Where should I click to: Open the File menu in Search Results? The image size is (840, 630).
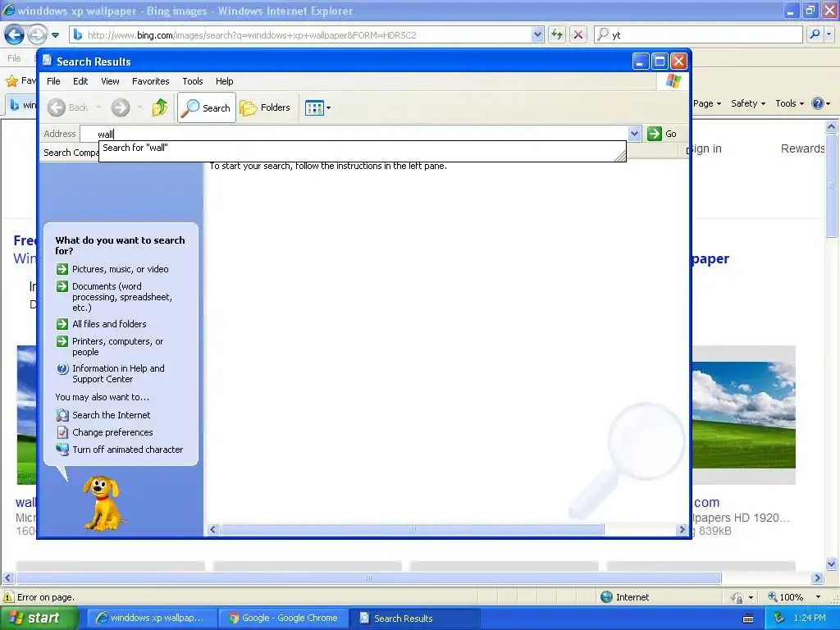tap(53, 81)
